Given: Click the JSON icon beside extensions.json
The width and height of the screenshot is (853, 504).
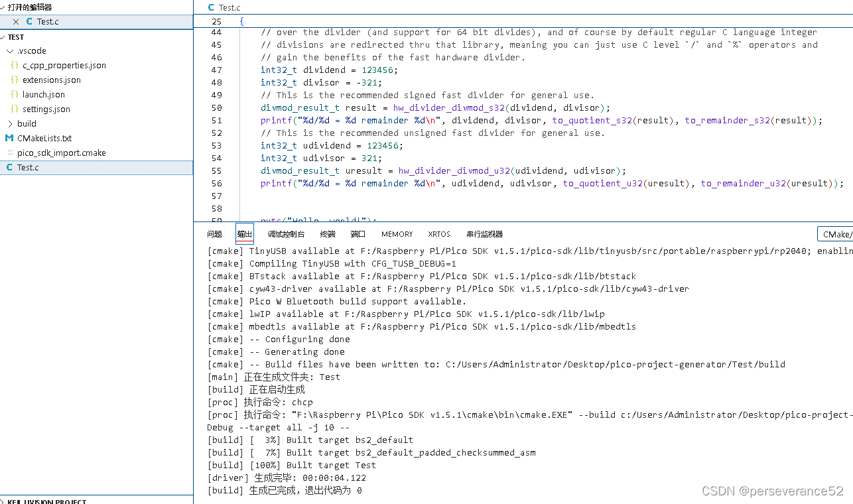Looking at the screenshot, I should click(15, 80).
